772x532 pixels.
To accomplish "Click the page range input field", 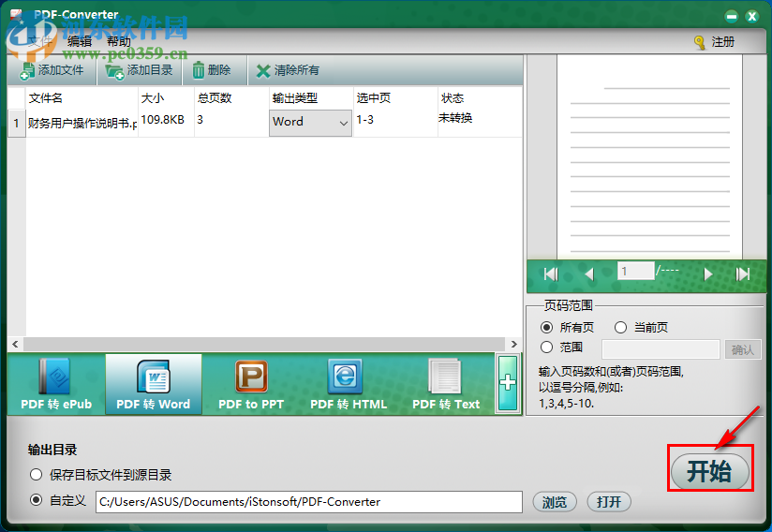I will [x=661, y=349].
